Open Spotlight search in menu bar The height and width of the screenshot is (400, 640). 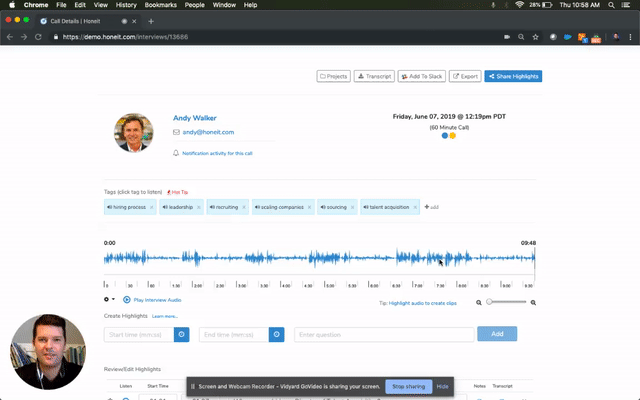coord(611,5)
